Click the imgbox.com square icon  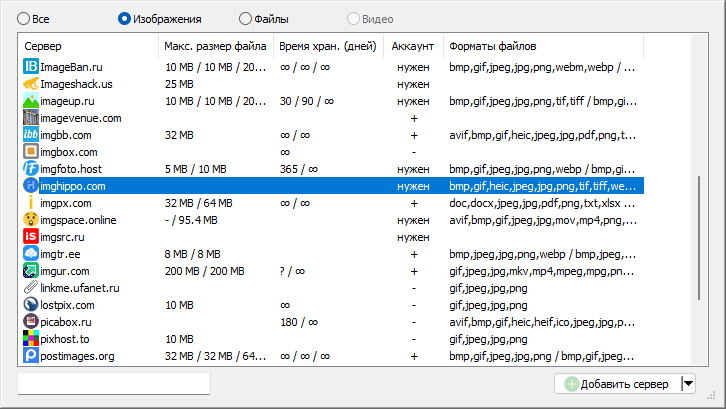click(31, 152)
